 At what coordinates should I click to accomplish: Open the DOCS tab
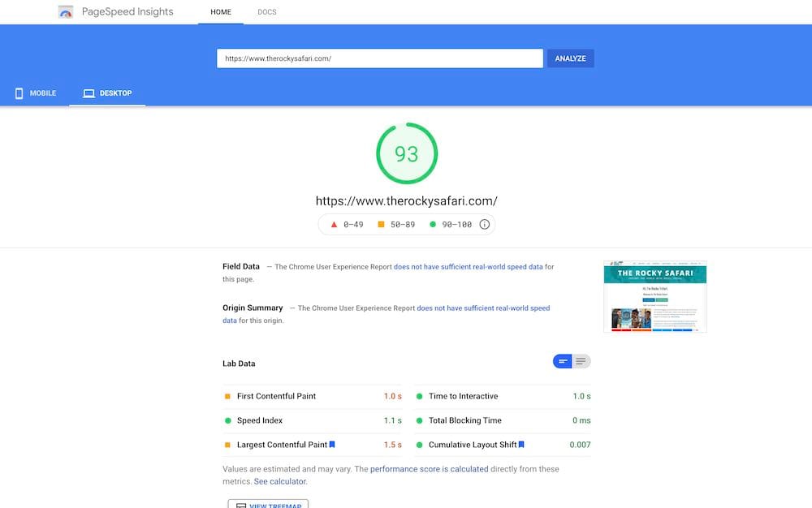pos(267,12)
